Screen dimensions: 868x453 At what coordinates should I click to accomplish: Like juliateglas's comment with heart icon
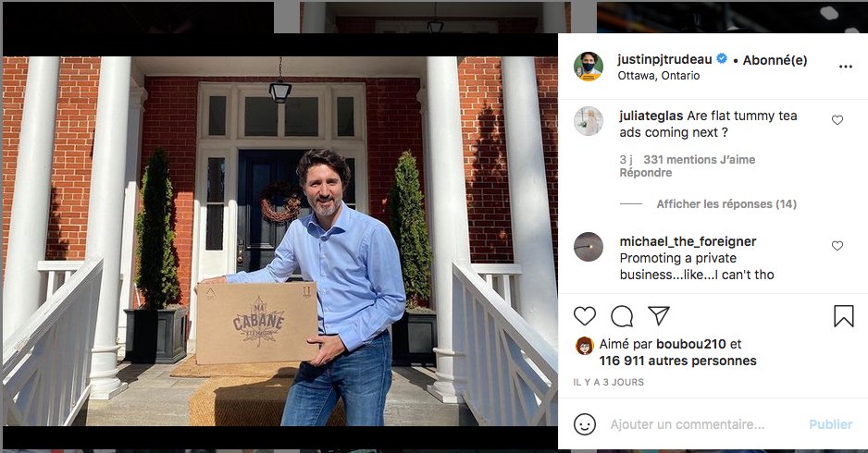coord(837,120)
